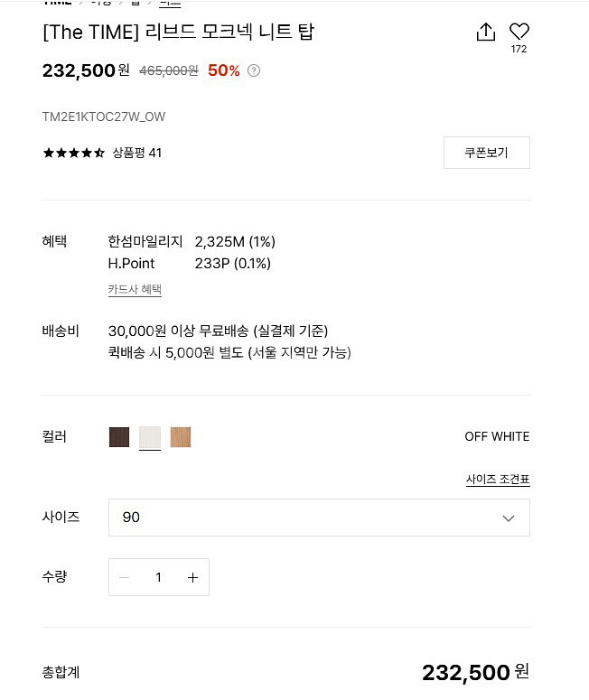Viewport: 589px width, 700px height.
Task: Select the off white color swatch
Action: [x=150, y=437]
